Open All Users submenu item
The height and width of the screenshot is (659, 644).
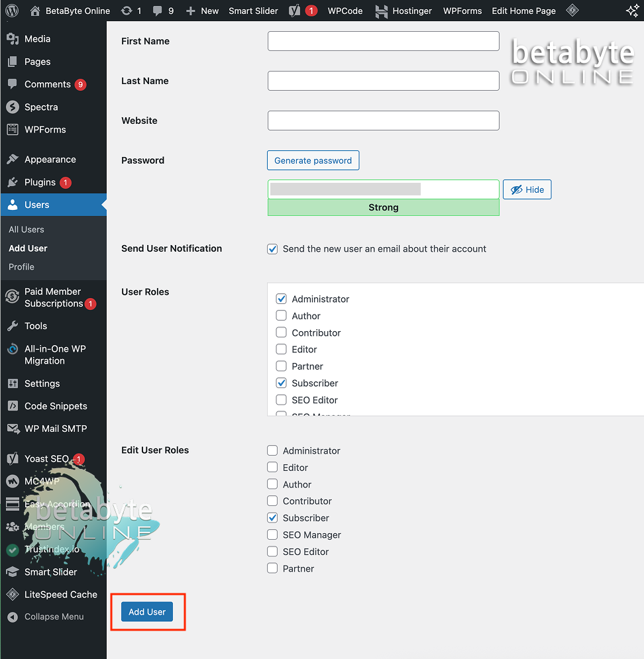27,229
